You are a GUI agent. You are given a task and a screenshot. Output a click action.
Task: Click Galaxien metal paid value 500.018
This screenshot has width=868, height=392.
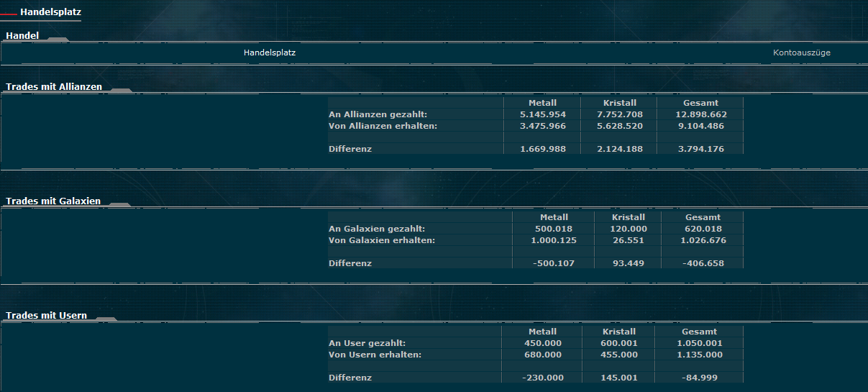[554, 229]
